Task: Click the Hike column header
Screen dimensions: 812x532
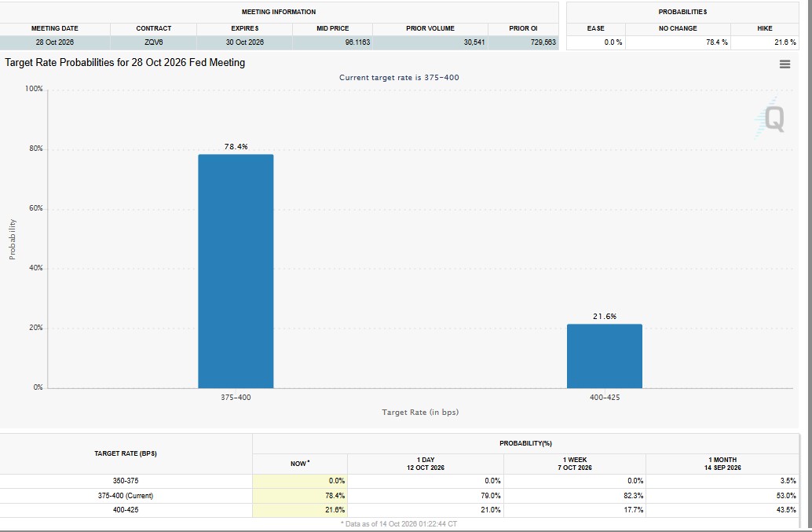Action: pos(764,28)
